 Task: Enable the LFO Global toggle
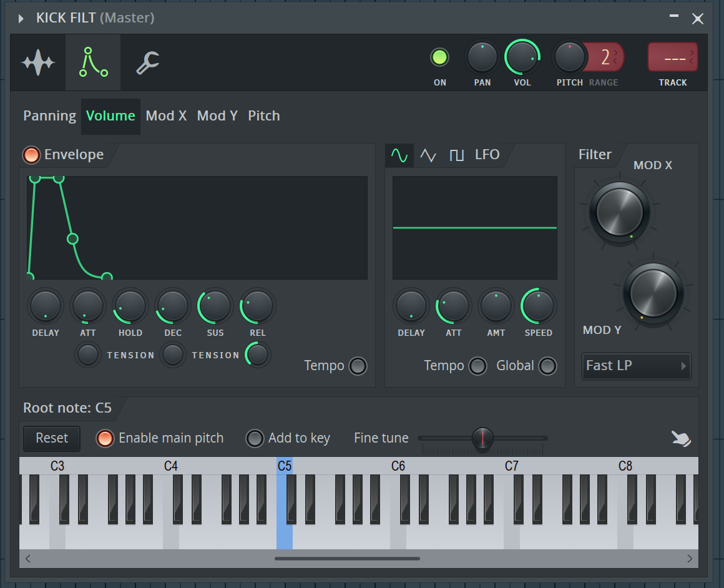[547, 366]
